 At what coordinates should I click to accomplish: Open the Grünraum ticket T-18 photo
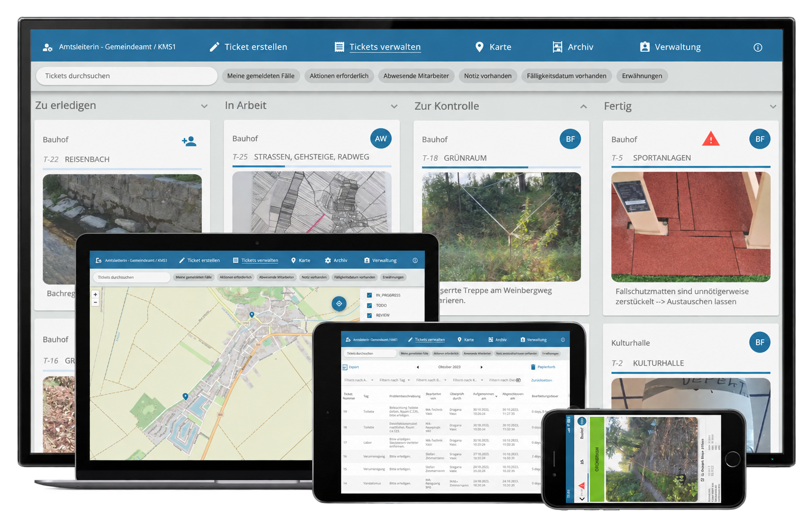501,227
